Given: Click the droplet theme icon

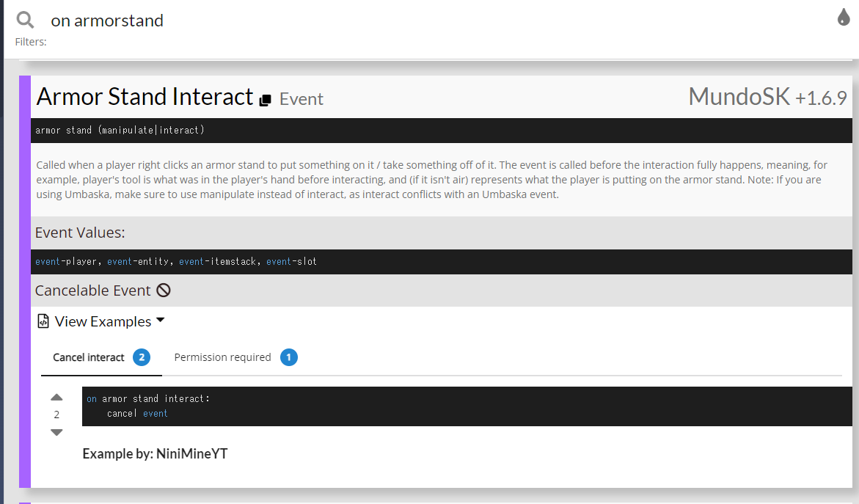Looking at the screenshot, I should point(843,17).
